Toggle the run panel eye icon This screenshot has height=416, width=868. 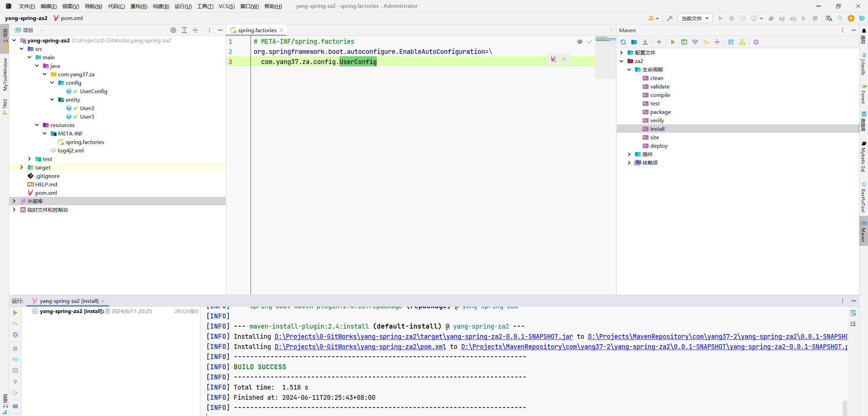click(15, 359)
